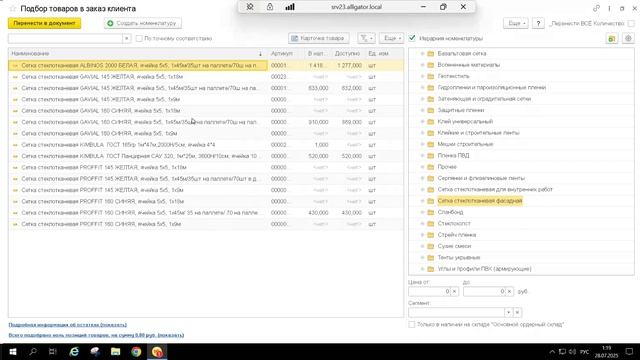Expand 'Пленка ПВД' folder node

[x=422, y=156]
